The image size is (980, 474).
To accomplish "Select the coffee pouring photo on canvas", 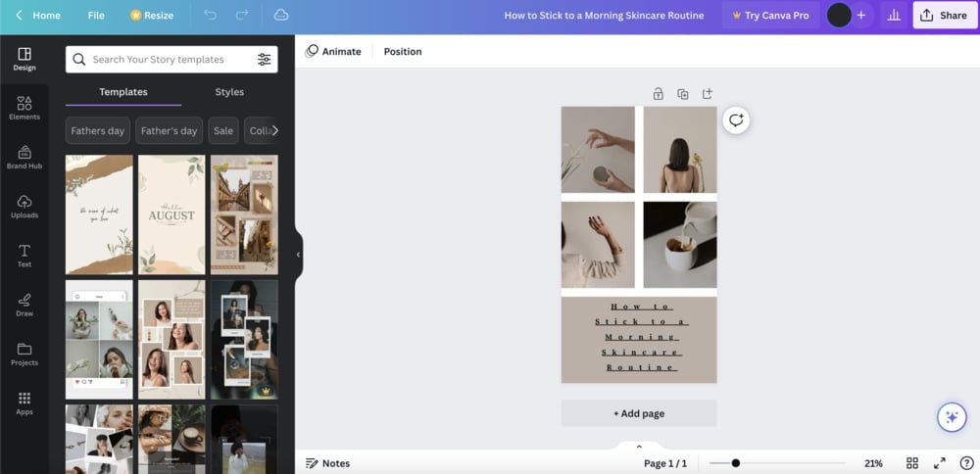I will coord(680,245).
